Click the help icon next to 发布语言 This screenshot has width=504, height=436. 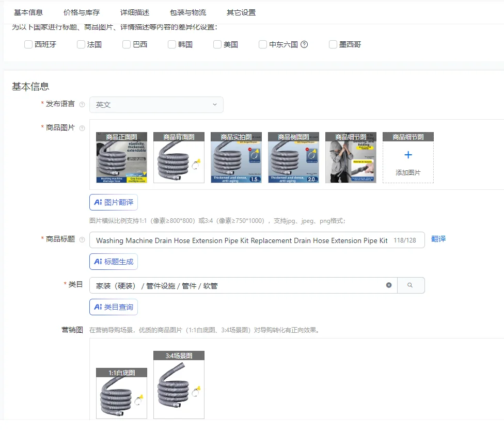click(x=82, y=105)
